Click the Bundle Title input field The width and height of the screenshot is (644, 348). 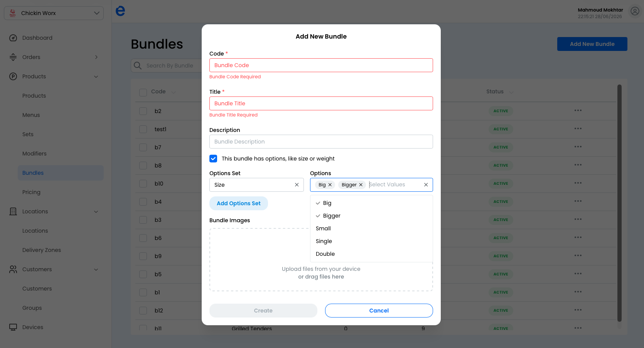coord(321,103)
